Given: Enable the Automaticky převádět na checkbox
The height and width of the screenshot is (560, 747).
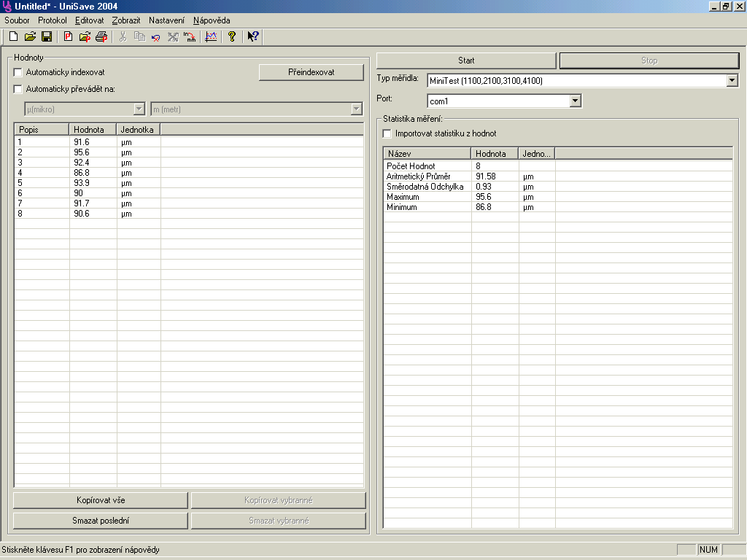Looking at the screenshot, I should tap(18, 89).
